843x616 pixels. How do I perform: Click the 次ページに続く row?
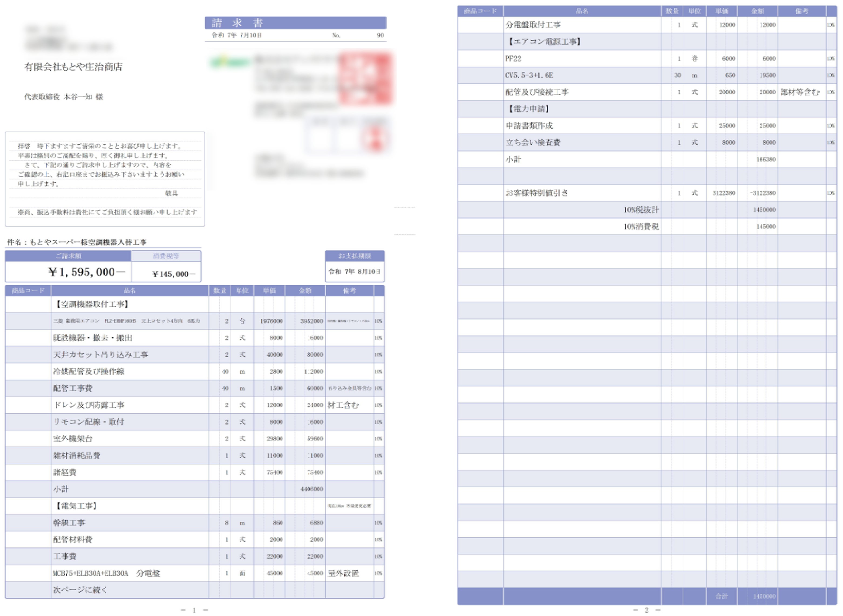tap(80, 590)
